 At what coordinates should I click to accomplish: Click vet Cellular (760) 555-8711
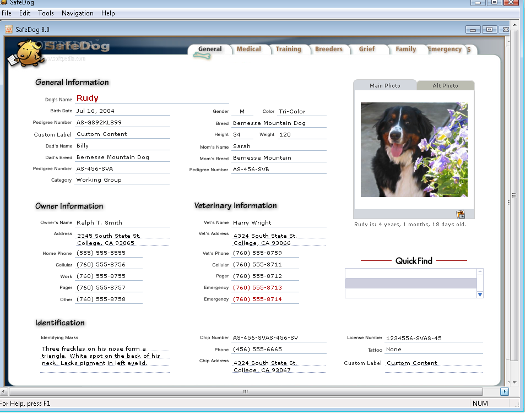click(265, 265)
